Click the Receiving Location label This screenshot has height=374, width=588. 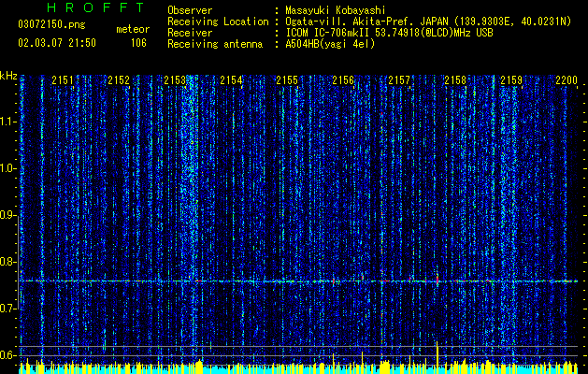click(218, 22)
